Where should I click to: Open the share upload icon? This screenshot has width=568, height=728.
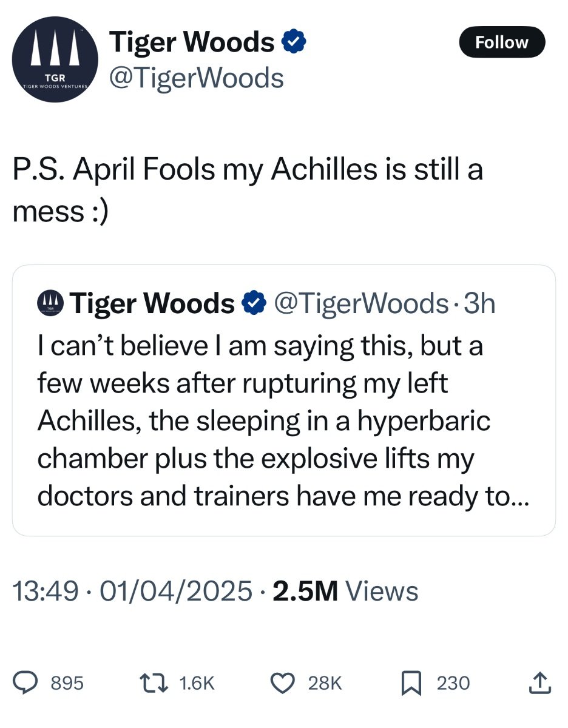(540, 682)
